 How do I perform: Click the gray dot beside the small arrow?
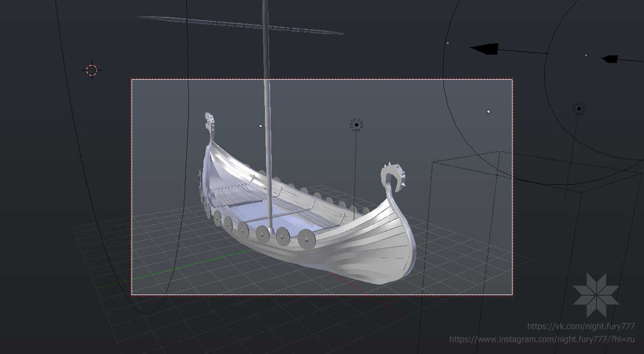[x=586, y=55]
